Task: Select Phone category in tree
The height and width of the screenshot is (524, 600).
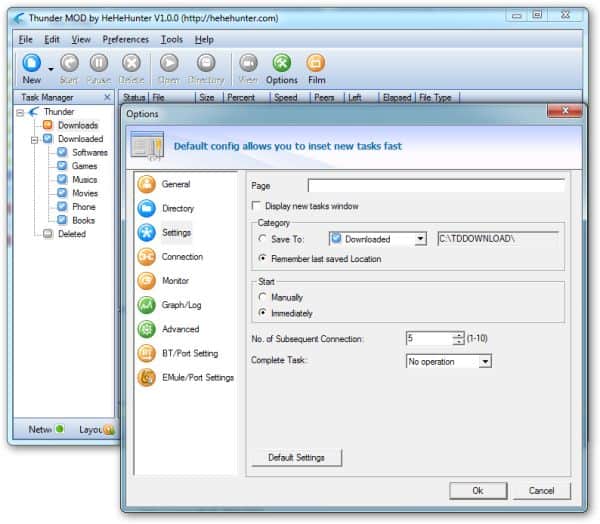Action: click(83, 207)
